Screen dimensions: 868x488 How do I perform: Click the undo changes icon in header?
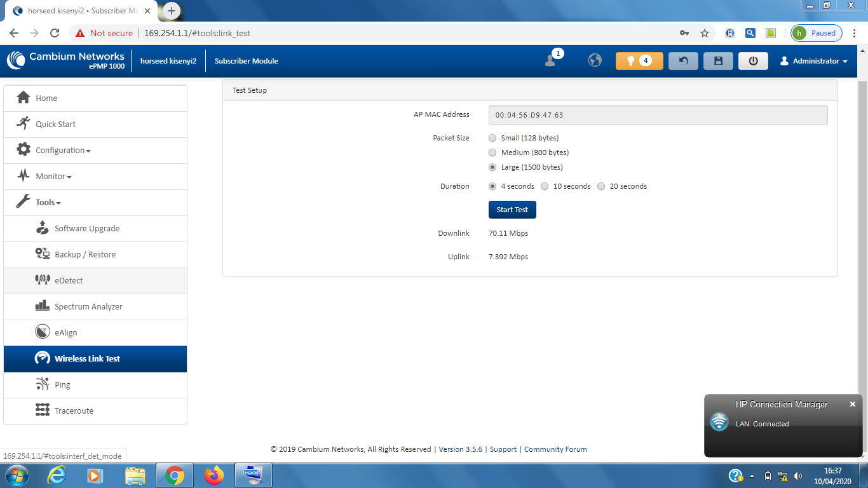click(683, 61)
